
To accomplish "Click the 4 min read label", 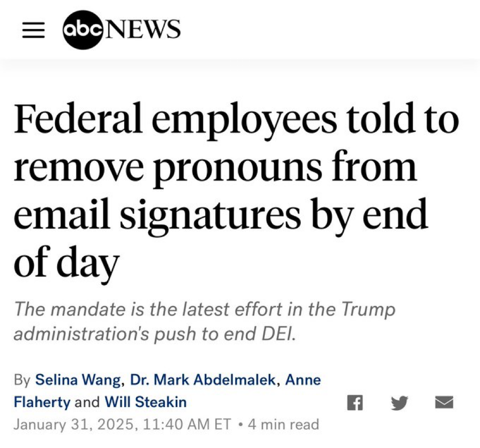I will [x=283, y=424].
